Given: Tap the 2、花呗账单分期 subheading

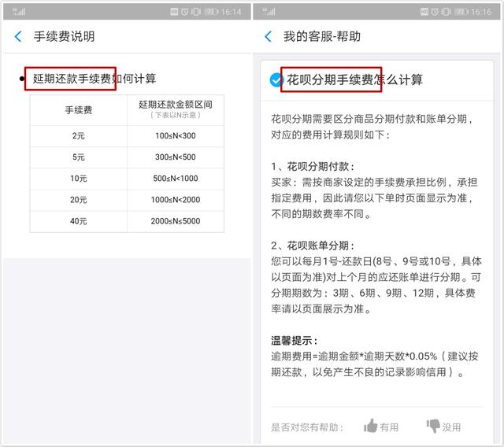Looking at the screenshot, I should coord(313,246).
